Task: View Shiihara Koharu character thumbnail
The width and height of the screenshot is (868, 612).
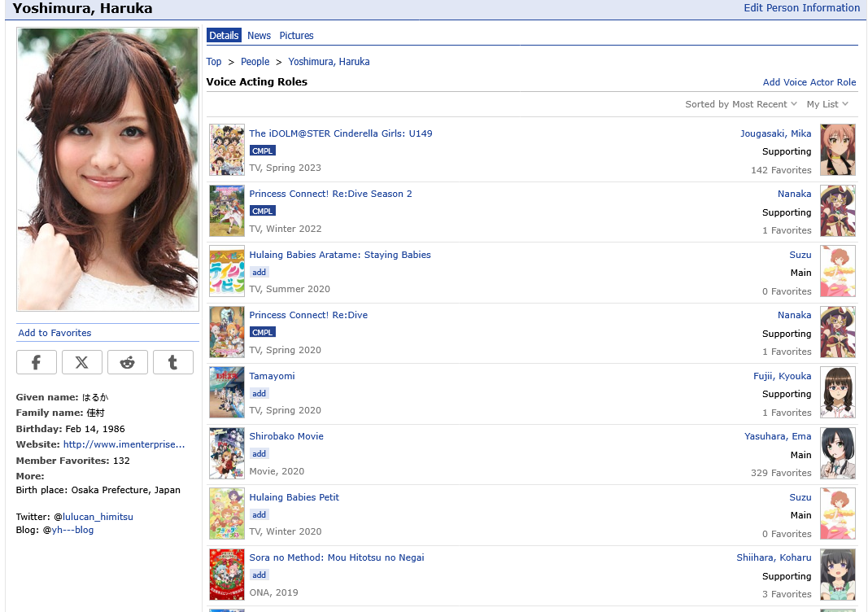Action: point(838,575)
